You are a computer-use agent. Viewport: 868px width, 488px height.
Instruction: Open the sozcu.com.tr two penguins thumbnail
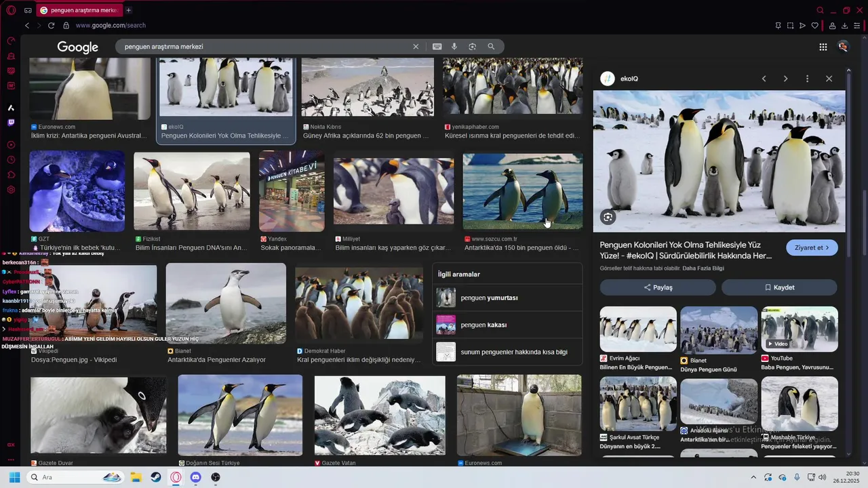pos(523,191)
